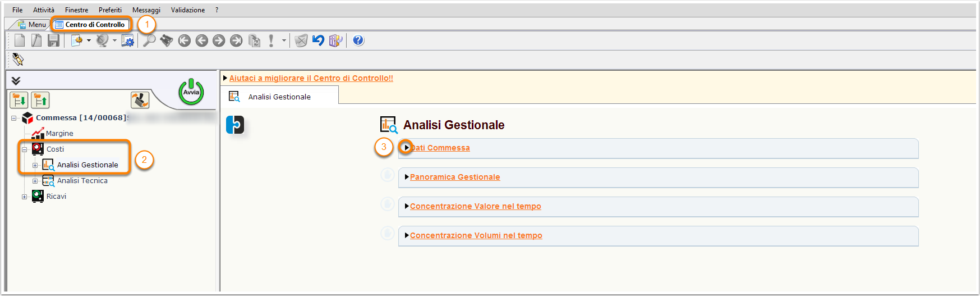Expand the Analisi Tecnica tree node
The width and height of the screenshot is (980, 296).
click(35, 181)
